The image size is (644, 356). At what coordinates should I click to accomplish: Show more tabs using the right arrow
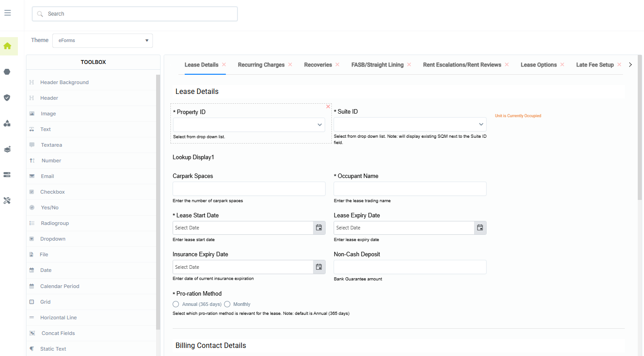pos(630,64)
